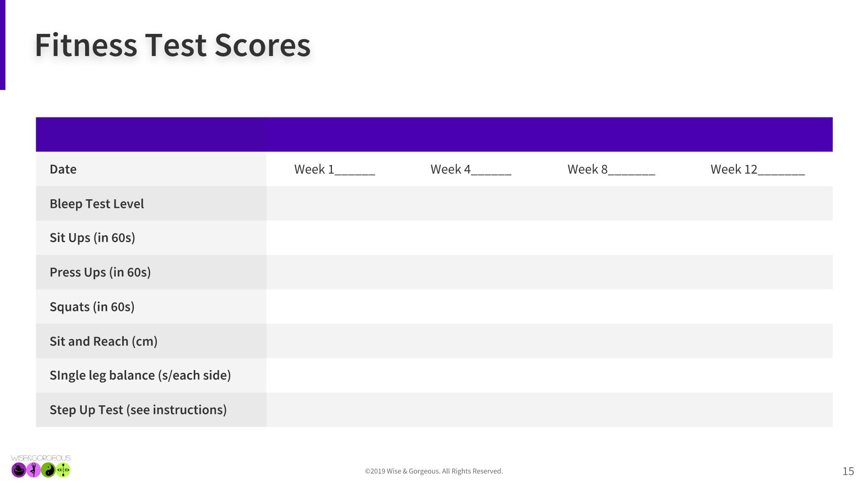Click the Wise&Gorgeous logo text
Image resolution: width=868 pixels, height=488 pixels.
pos(41,458)
